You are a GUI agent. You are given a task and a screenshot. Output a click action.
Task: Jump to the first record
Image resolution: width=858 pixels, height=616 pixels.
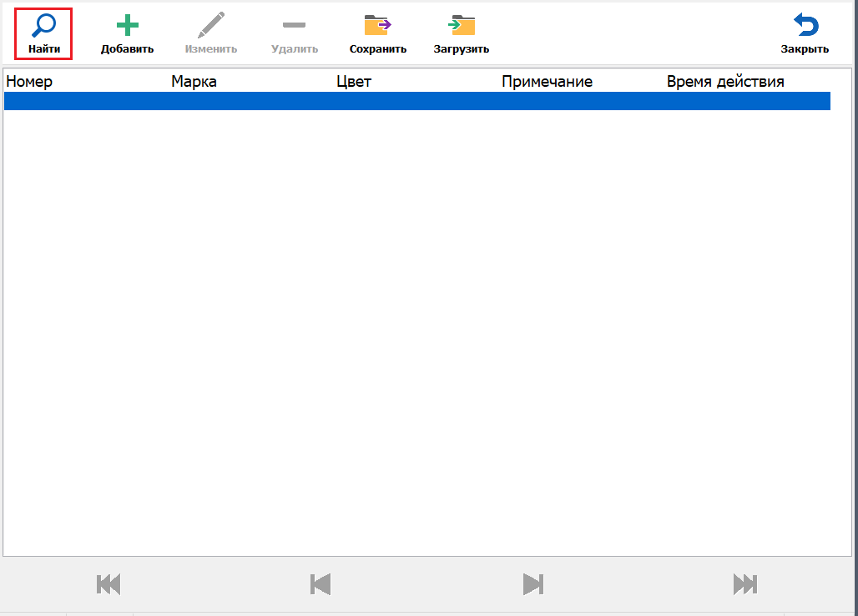(109, 584)
